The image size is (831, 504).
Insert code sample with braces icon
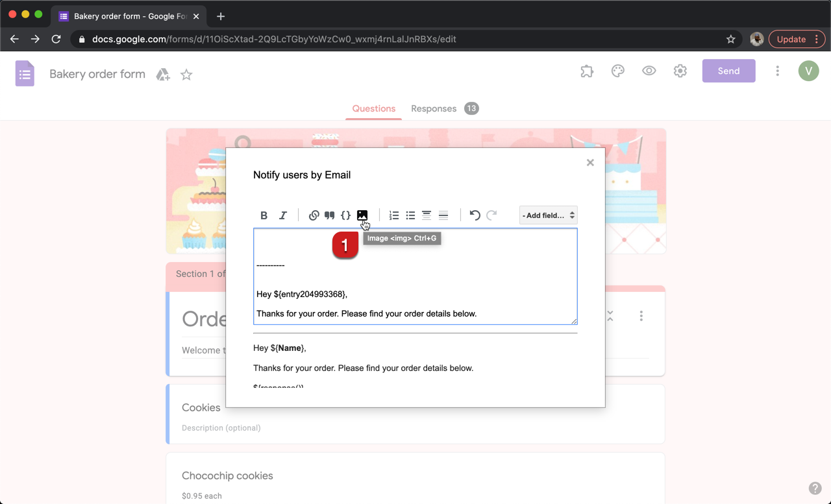(x=346, y=215)
